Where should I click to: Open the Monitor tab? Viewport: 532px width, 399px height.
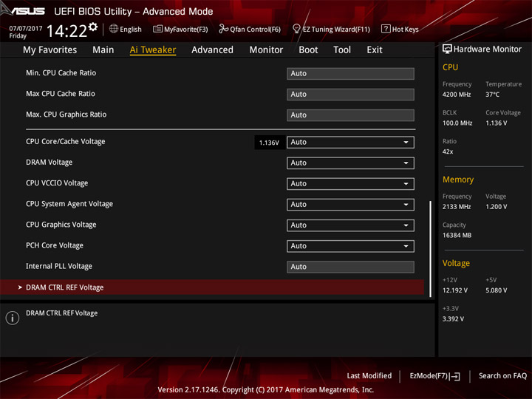click(266, 50)
